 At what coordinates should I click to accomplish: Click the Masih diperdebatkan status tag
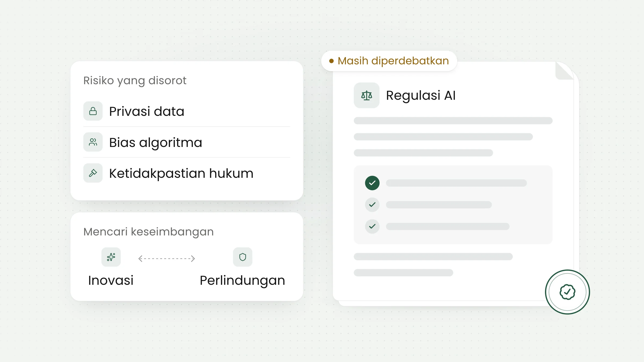coord(389,61)
